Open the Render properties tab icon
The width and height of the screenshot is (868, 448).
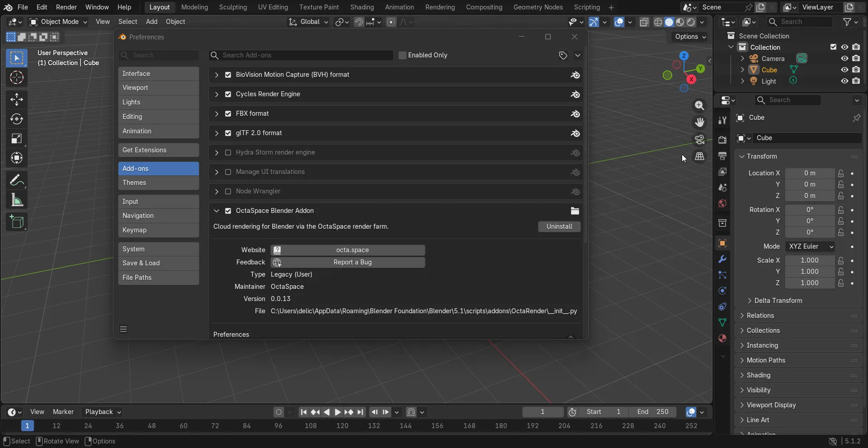[722, 140]
